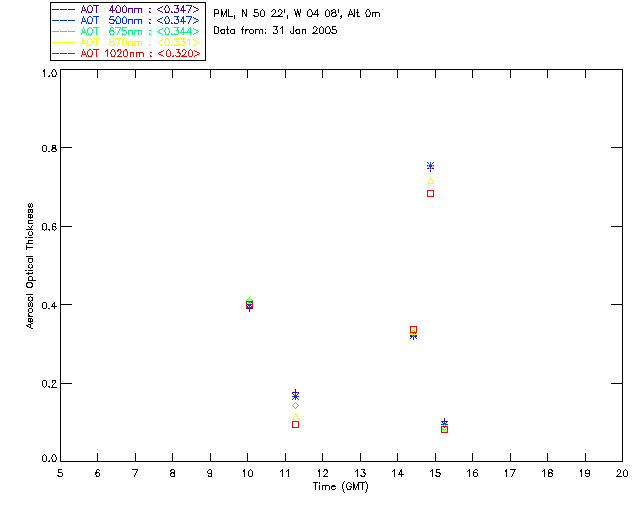640x512 pixels.
Task: Click the x-axis tick label 12
Action: coord(322,474)
